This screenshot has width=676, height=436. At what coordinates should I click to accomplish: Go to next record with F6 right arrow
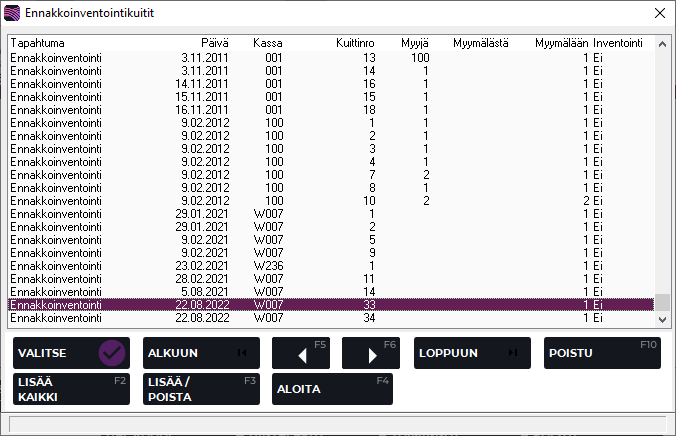pos(370,353)
